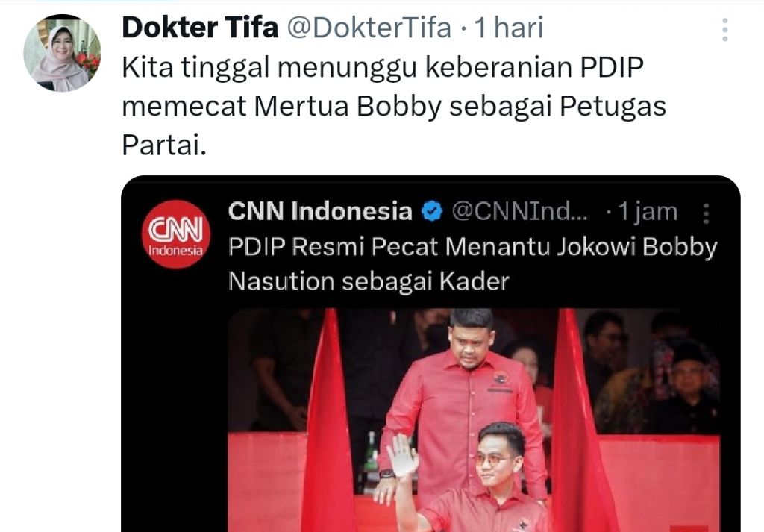This screenshot has width=764, height=532.
Task: Click the text 'memecat Mertua Bobby sebagai Petugas'
Action: tap(394, 106)
